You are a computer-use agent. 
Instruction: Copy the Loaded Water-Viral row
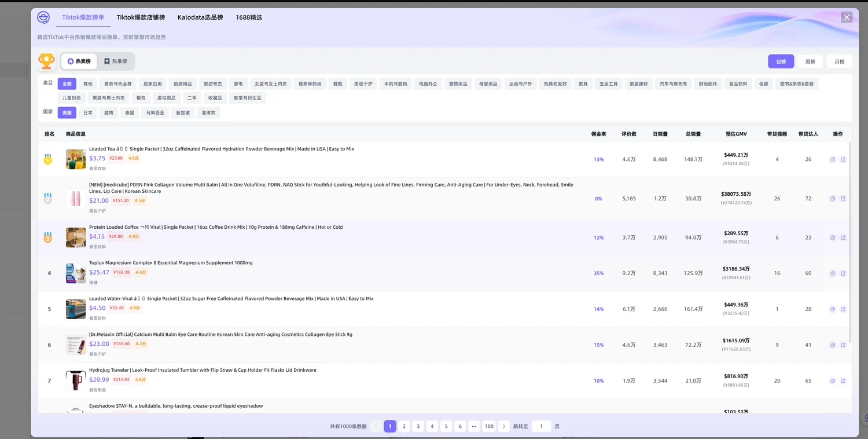(833, 309)
